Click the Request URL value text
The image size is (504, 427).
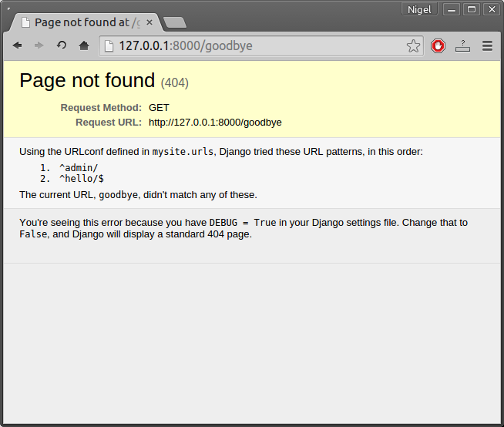point(215,122)
